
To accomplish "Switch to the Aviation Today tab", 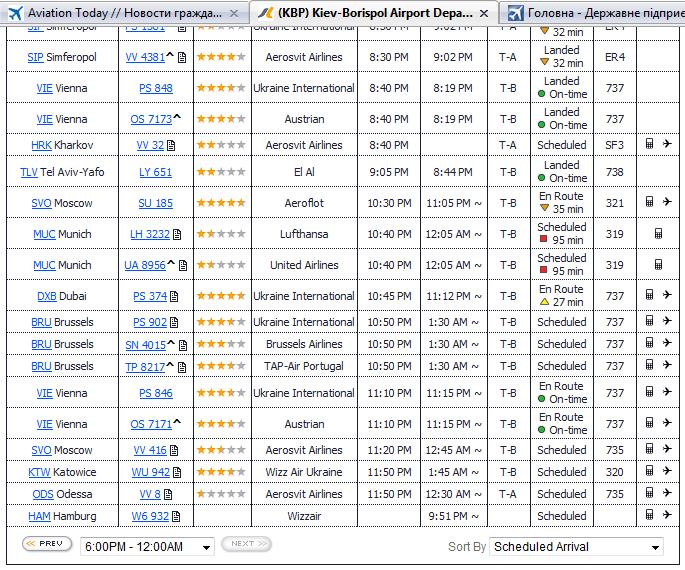I will pos(123,13).
